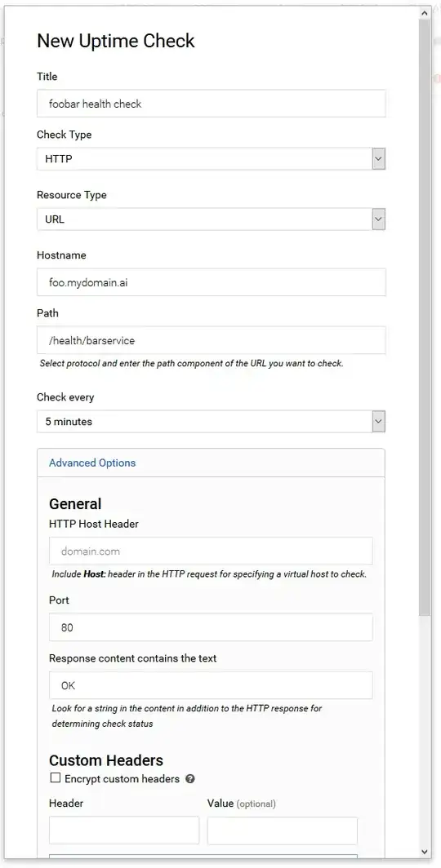441x868 pixels.
Task: Click the Hostname input field
Action: tap(211, 282)
